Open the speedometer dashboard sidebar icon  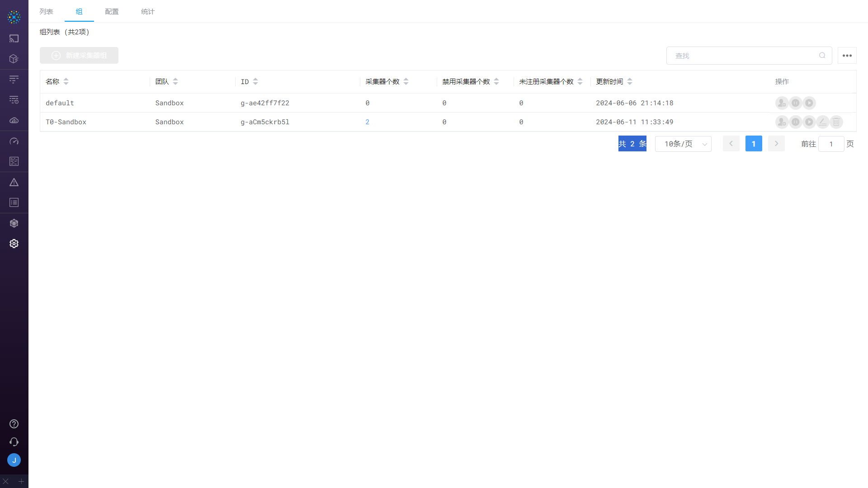pos(14,141)
